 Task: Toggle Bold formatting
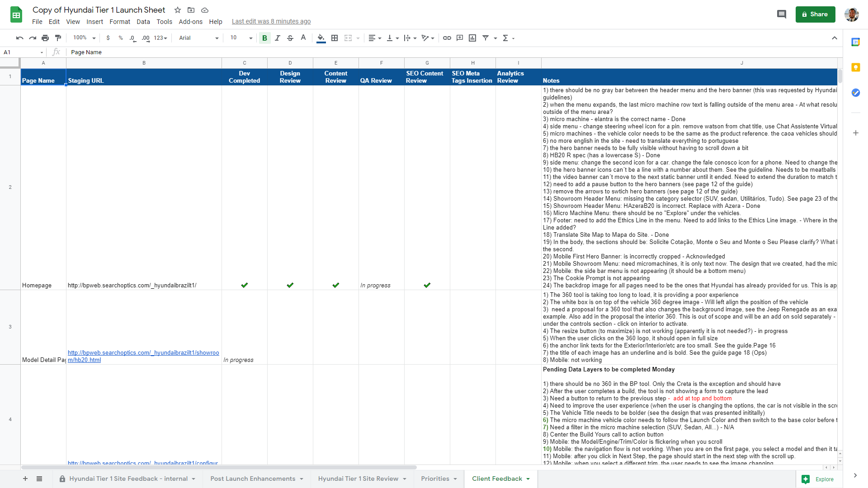click(x=265, y=38)
